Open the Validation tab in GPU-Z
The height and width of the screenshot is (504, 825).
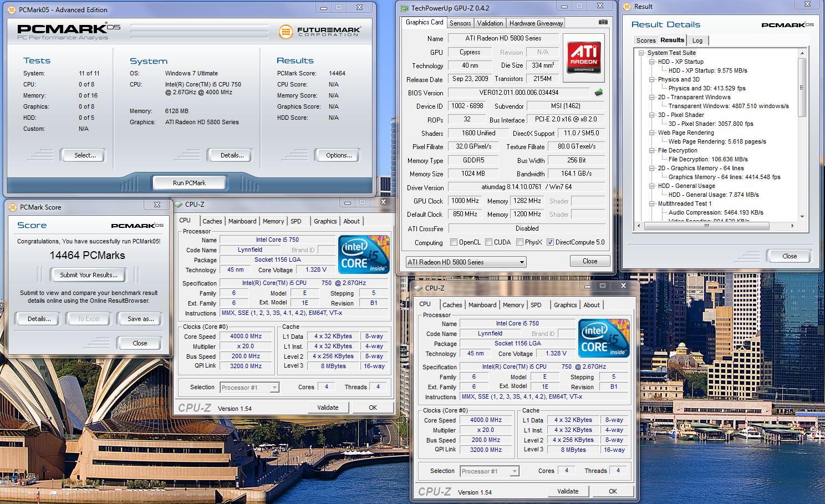(490, 23)
